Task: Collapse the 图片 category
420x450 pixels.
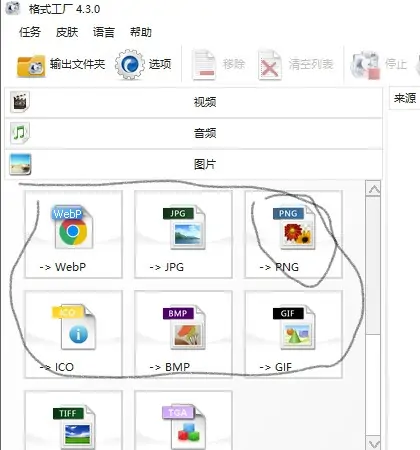Action: point(194,164)
